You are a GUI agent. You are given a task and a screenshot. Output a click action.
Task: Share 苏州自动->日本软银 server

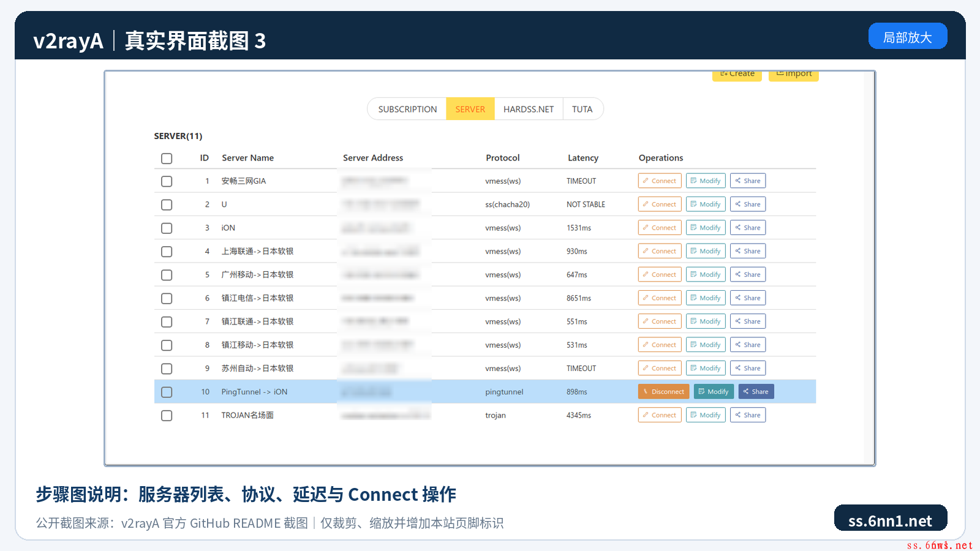coord(748,369)
